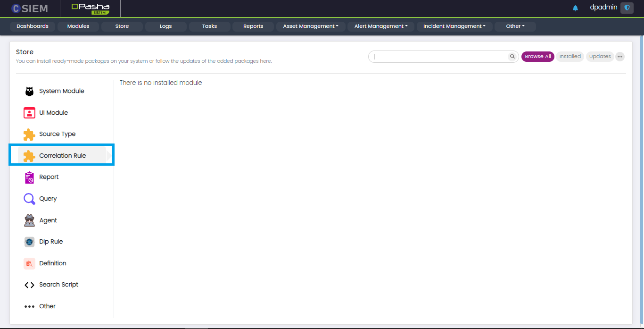Click the search magnifier button
The width and height of the screenshot is (644, 329).
[x=512, y=57]
